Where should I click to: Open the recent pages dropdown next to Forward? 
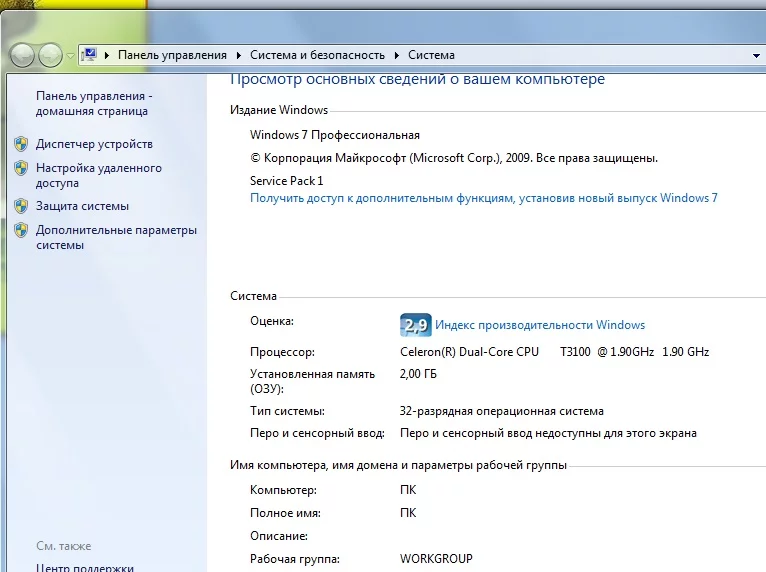70,56
